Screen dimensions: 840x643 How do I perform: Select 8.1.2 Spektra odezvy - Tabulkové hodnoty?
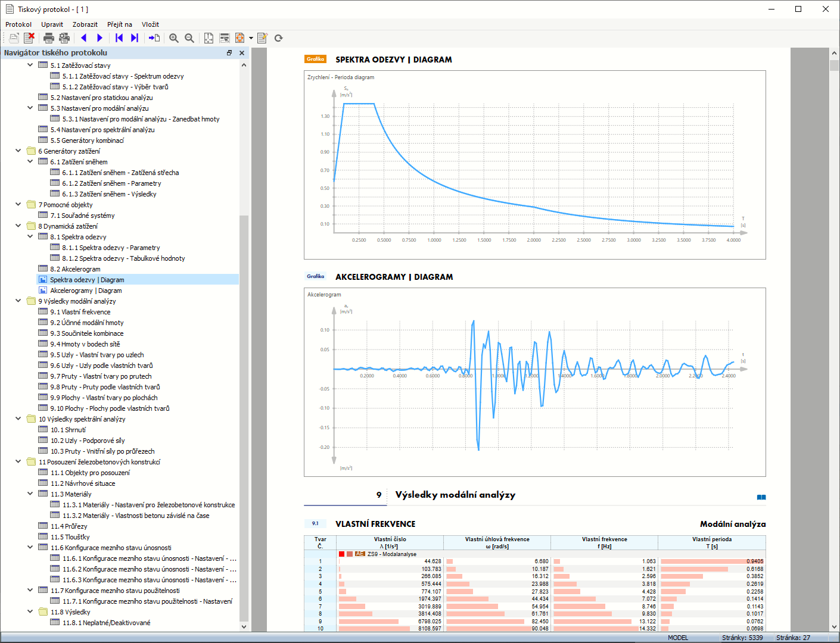(123, 258)
